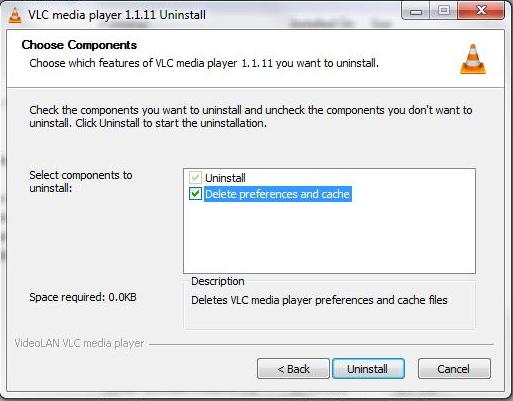The image size is (513, 401).
Task: Click the window title VLC media player 1.1.11 Uninstall
Action: point(117,15)
